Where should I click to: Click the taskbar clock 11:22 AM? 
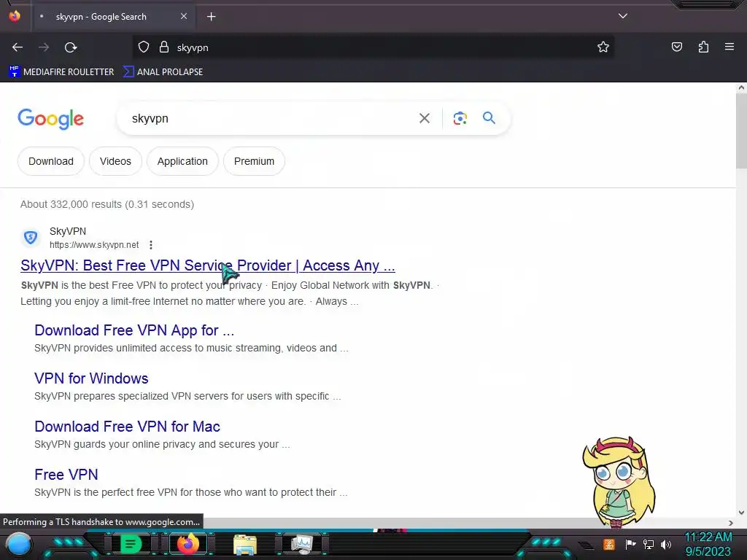tap(708, 537)
